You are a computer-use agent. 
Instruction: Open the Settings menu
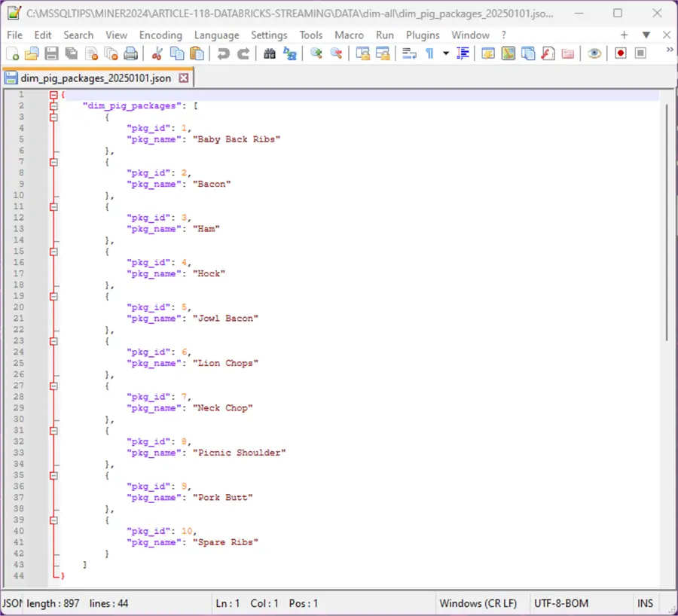(269, 35)
